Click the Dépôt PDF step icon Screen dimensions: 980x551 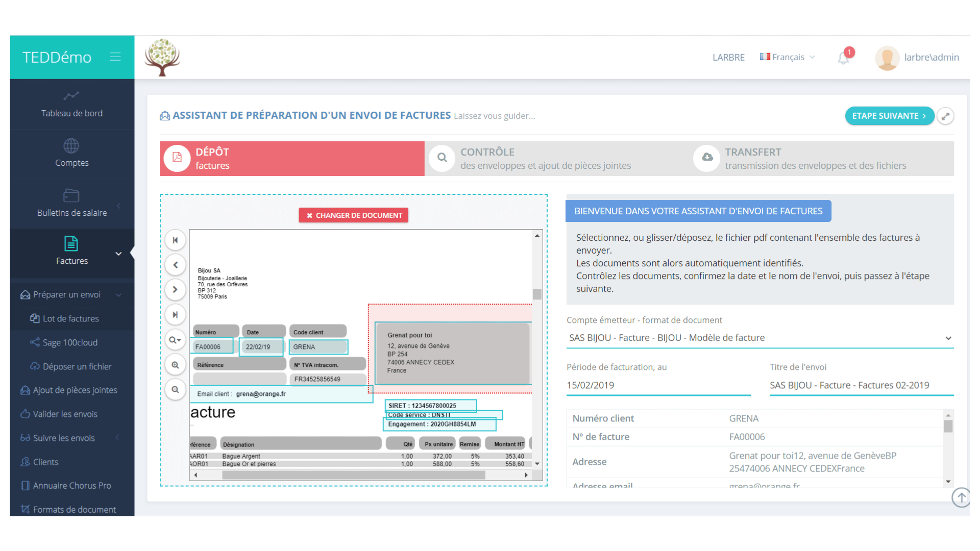(x=177, y=158)
